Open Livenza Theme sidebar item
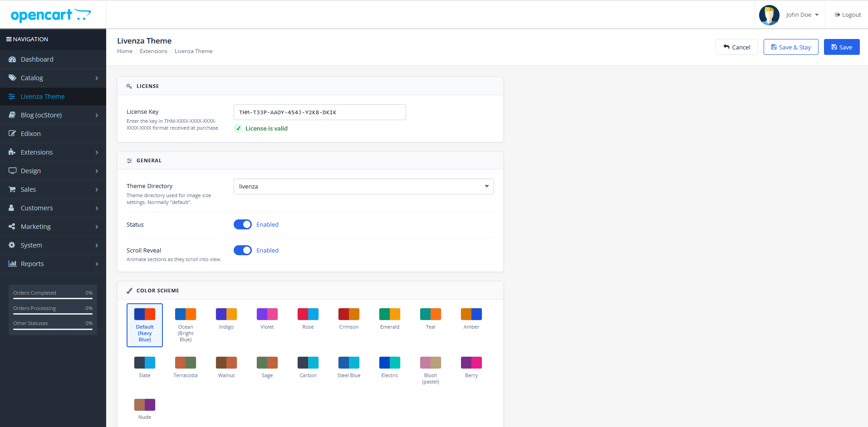868x427 pixels. coord(53,97)
